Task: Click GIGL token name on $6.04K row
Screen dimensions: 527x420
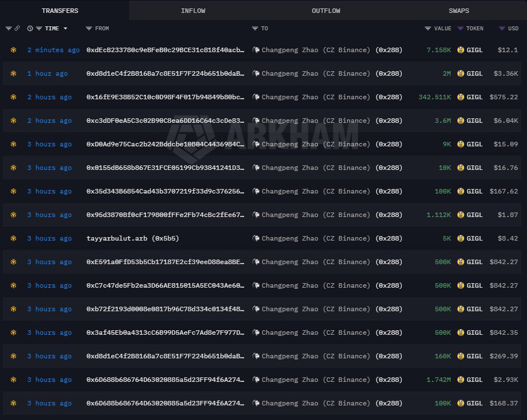Action: pos(475,121)
